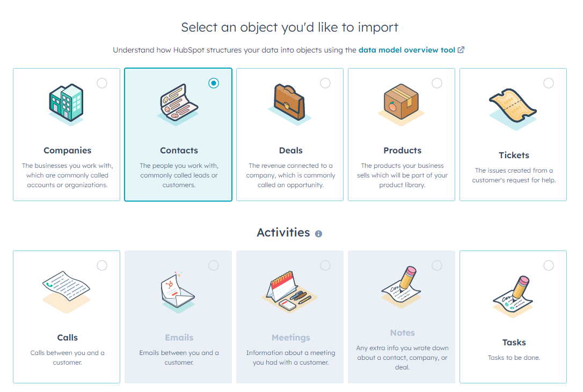
Task: Click the Notes pencil paper icon
Action: (x=401, y=287)
